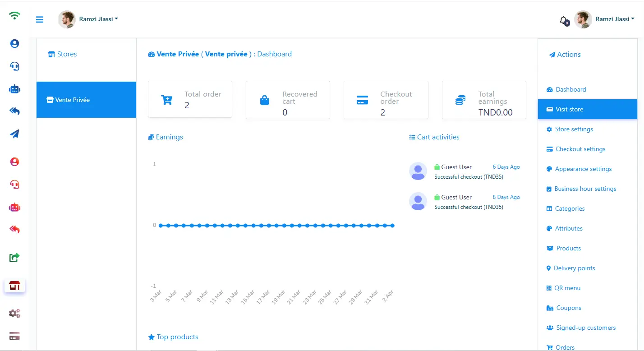Go to Products page

pos(568,249)
